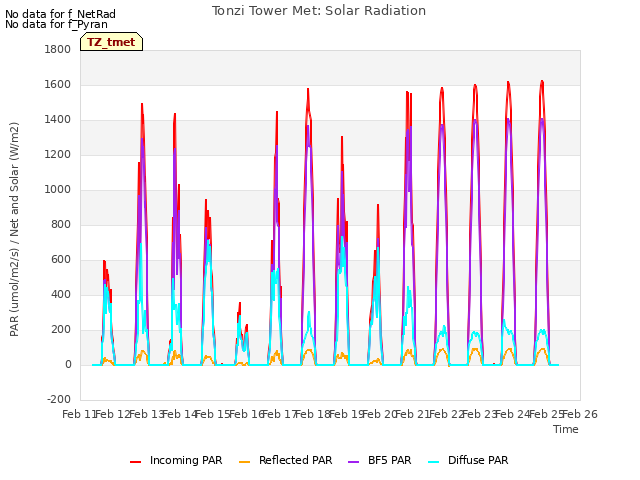This screenshot has height=480, width=640.
Task: Click the 0 y-axis tick label
Action: 68,365
